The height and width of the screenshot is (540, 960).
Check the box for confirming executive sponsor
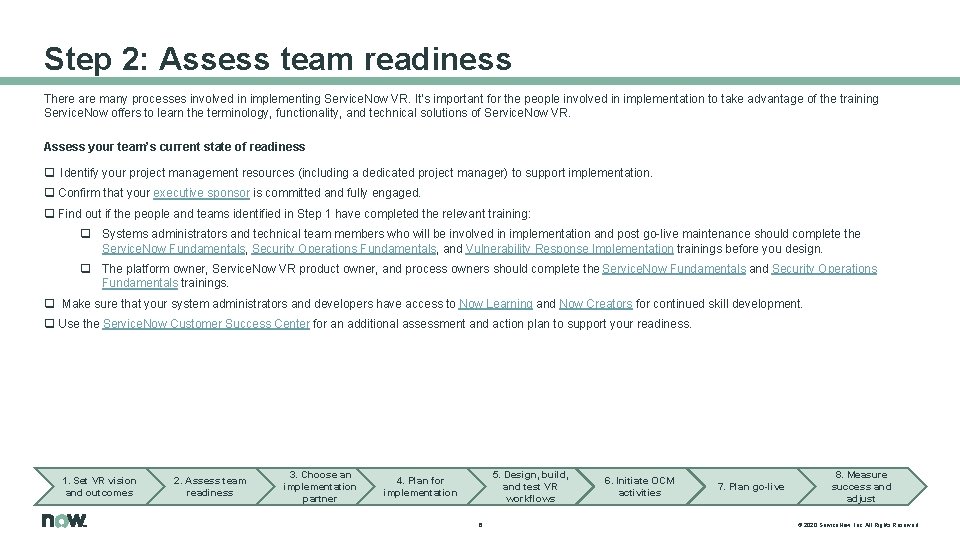pos(50,193)
